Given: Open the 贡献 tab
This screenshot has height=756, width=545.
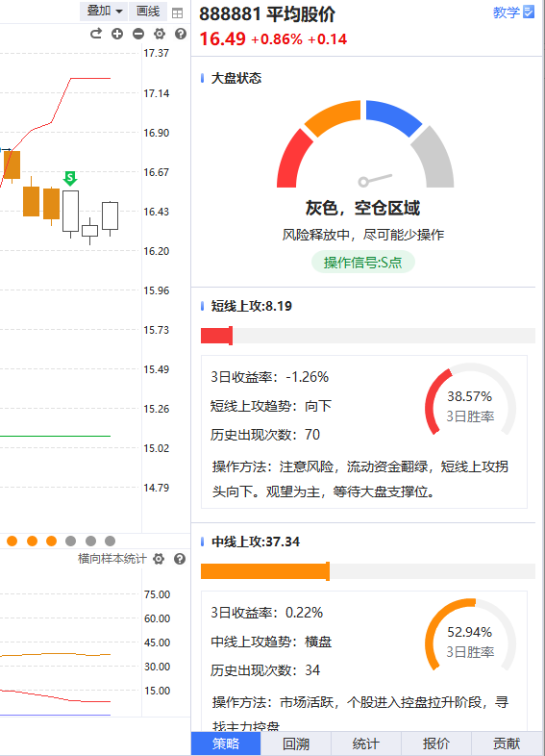Looking at the screenshot, I should click(x=507, y=743).
